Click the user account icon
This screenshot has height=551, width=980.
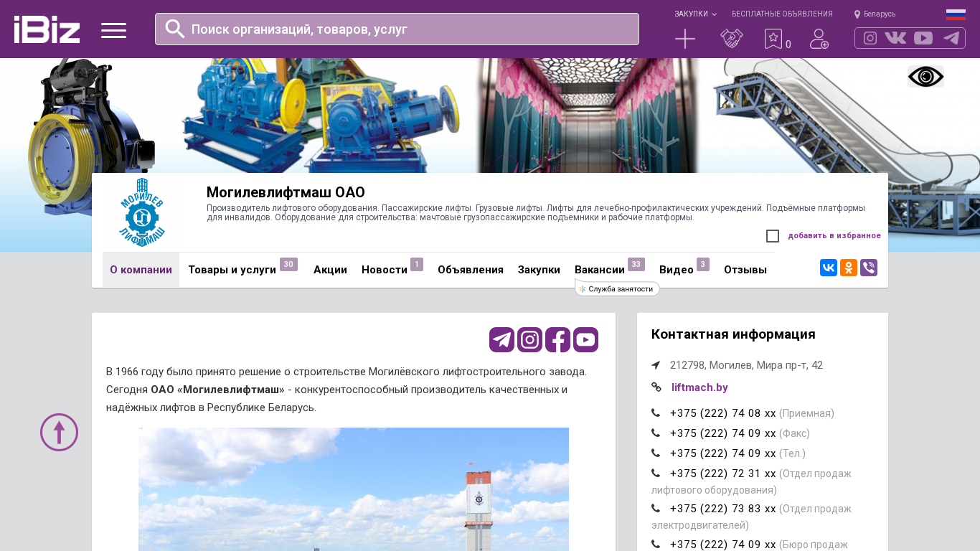click(819, 39)
